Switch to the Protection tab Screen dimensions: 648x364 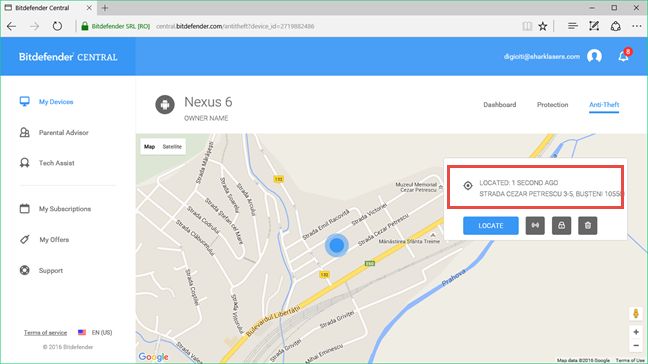[x=552, y=105]
